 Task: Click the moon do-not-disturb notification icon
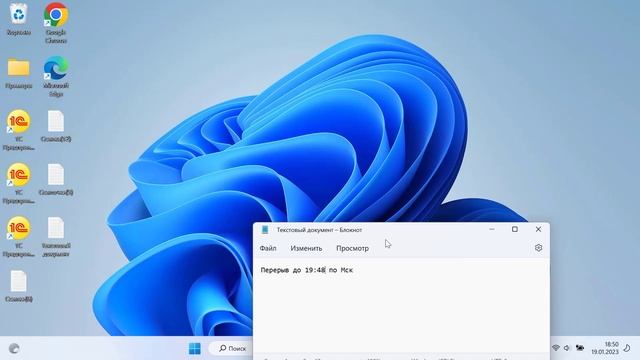coord(627,348)
